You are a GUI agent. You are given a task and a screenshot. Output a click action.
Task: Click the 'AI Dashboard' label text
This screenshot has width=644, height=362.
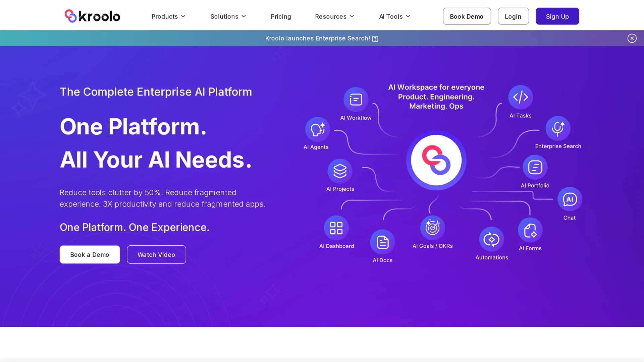pyautogui.click(x=336, y=246)
